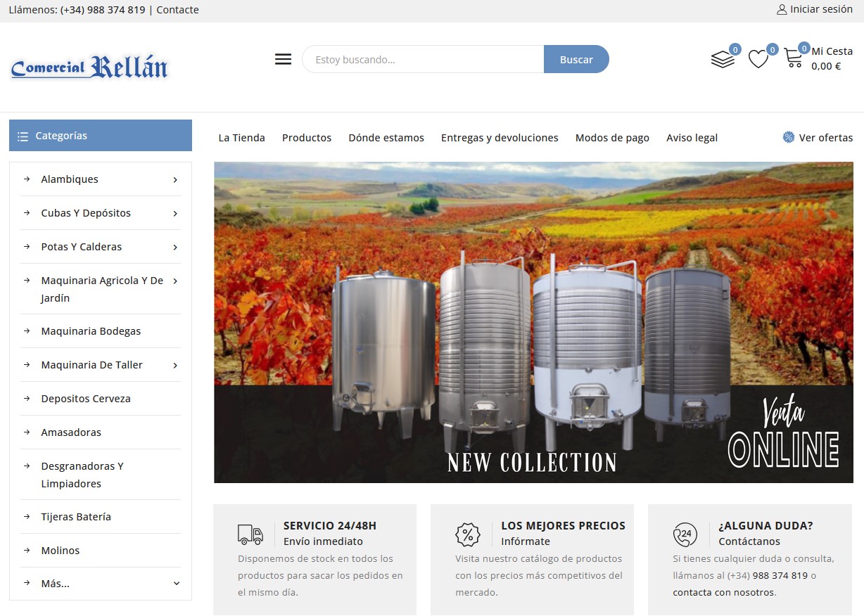This screenshot has width=864, height=616.
Task: Select Desgranadoras Y Limpiadores category
Action: [x=82, y=475]
